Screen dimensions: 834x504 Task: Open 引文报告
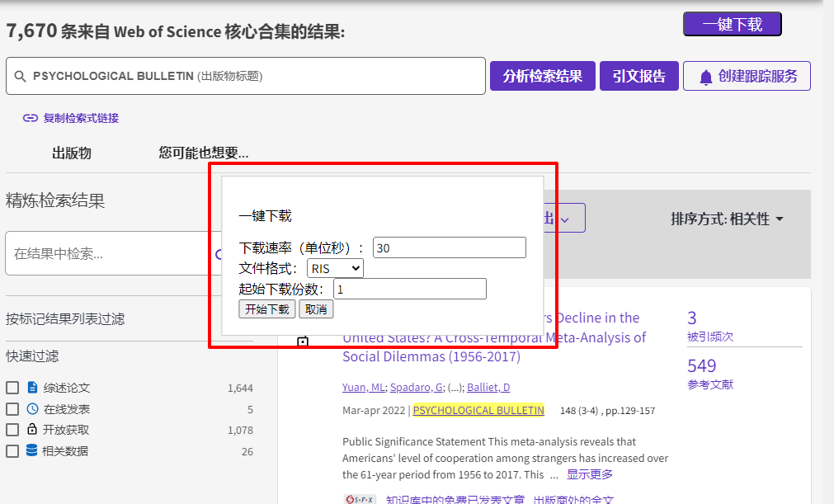638,76
